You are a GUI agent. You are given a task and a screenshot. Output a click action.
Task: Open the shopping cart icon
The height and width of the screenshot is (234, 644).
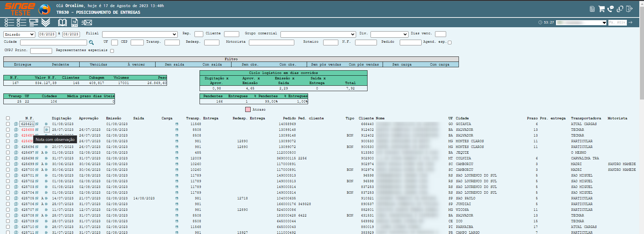click(x=601, y=9)
